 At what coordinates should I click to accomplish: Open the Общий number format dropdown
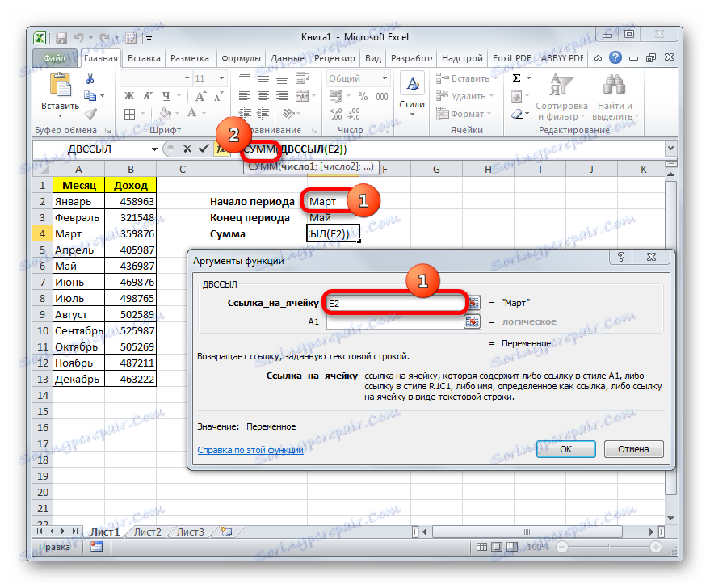point(384,78)
